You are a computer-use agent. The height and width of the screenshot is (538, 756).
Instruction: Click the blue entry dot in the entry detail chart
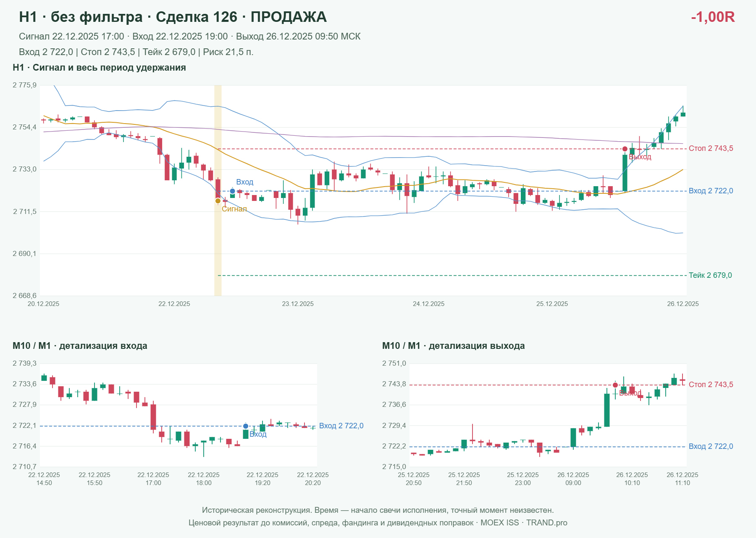[x=246, y=426]
